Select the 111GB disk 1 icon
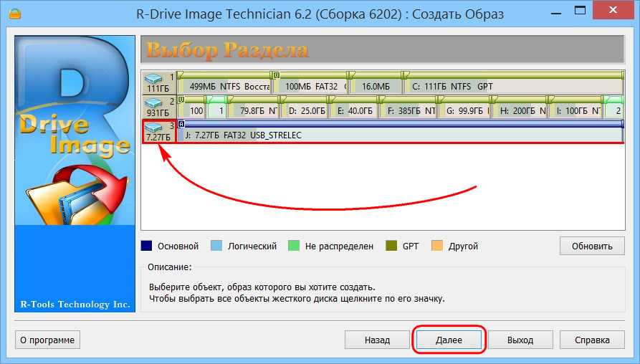The image size is (640, 364). click(158, 83)
